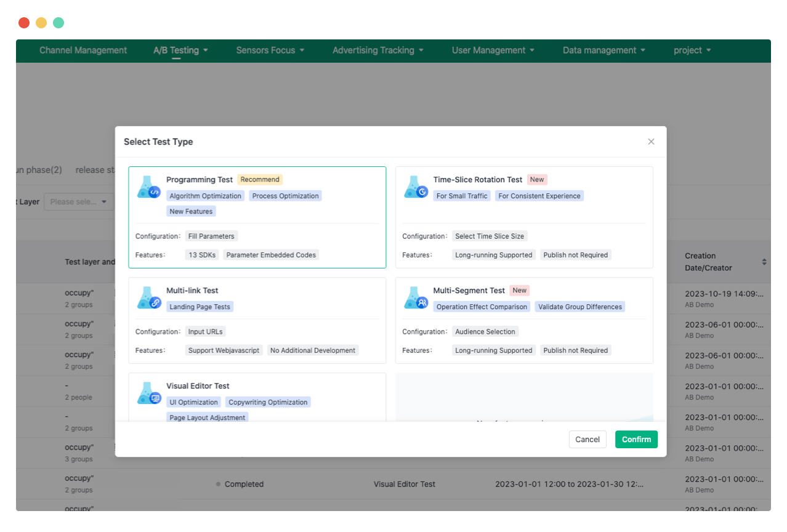Click the Cancel button
This screenshot has width=787, height=532.
pos(587,439)
